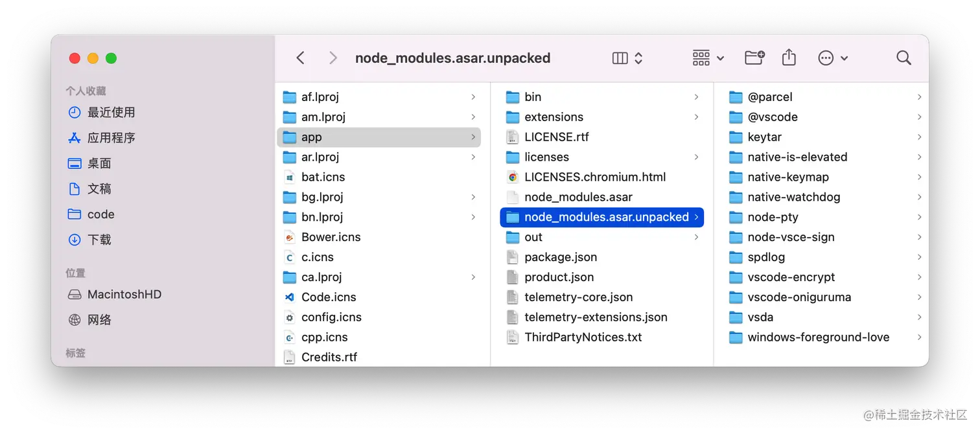
Task: Click the Code.icns file icon
Action: coord(290,297)
